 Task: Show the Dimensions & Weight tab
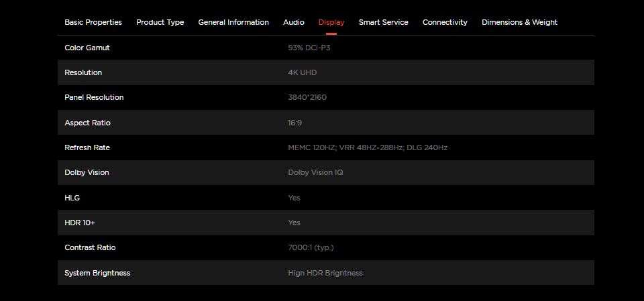pyautogui.click(x=519, y=22)
